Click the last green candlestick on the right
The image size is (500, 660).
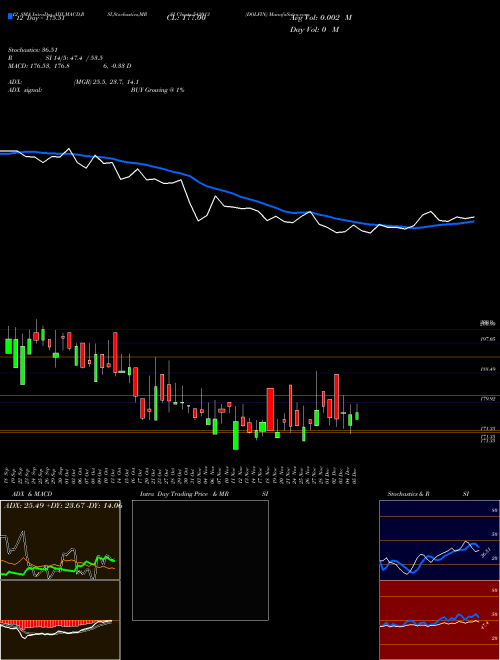(357, 415)
